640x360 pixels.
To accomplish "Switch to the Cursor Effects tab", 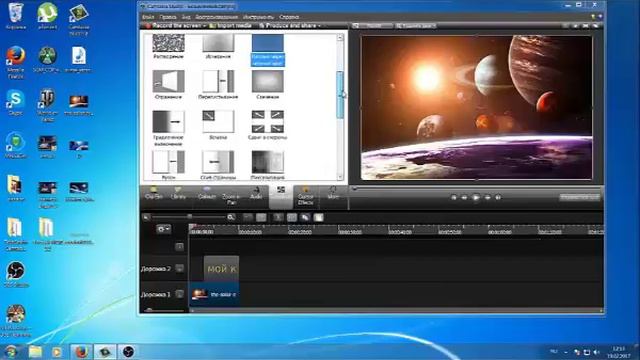I will point(305,196).
